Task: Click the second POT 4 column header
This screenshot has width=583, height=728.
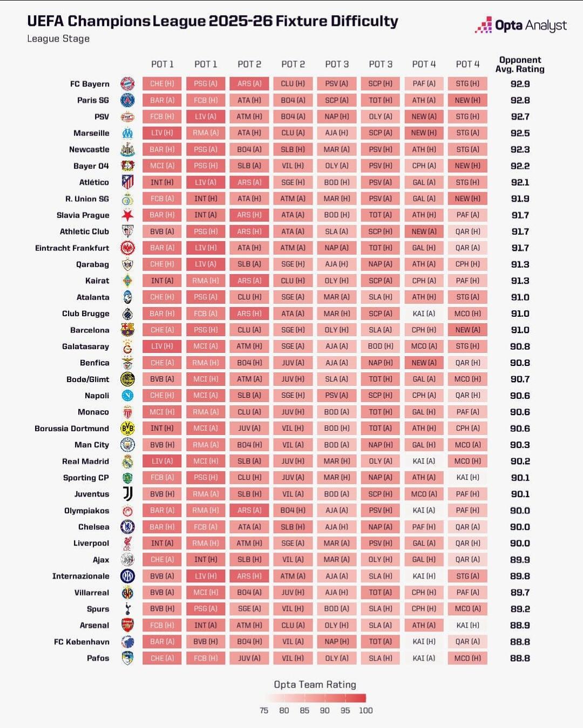Action: [467, 64]
